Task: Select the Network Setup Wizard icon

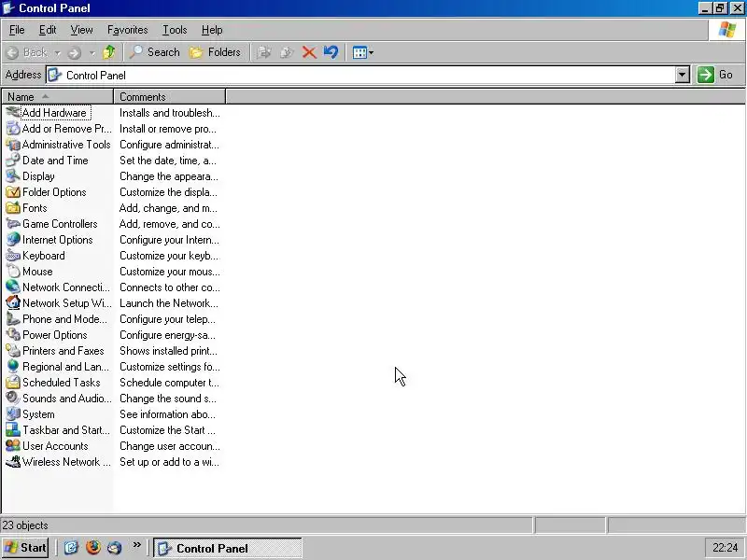Action: click(13, 303)
